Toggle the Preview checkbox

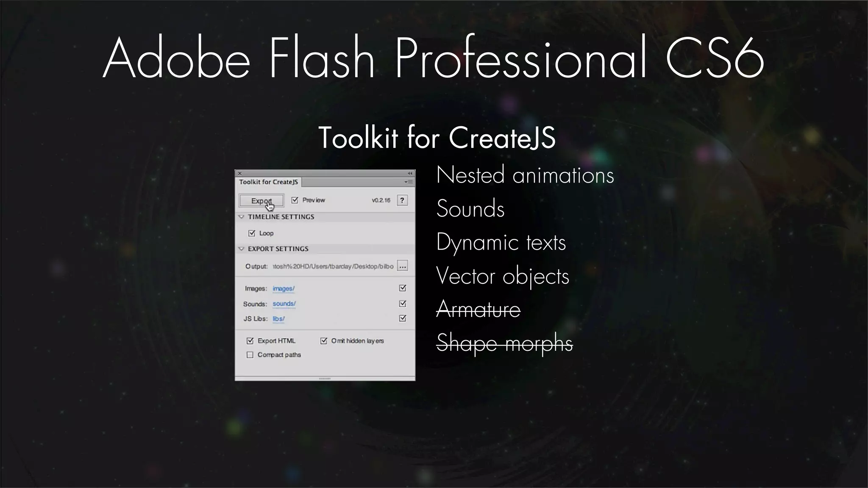pyautogui.click(x=295, y=200)
